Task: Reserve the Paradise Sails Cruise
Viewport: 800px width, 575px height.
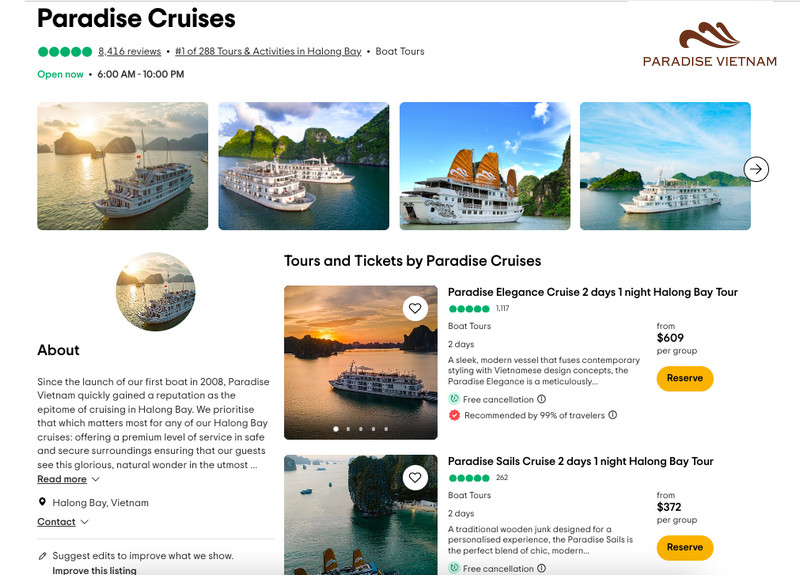Action: [x=685, y=547]
